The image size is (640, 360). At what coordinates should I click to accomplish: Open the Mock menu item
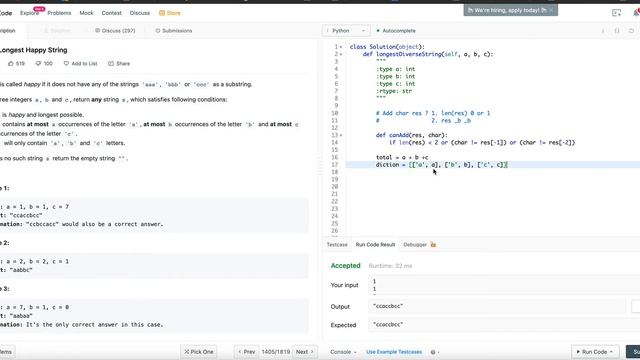click(x=86, y=13)
